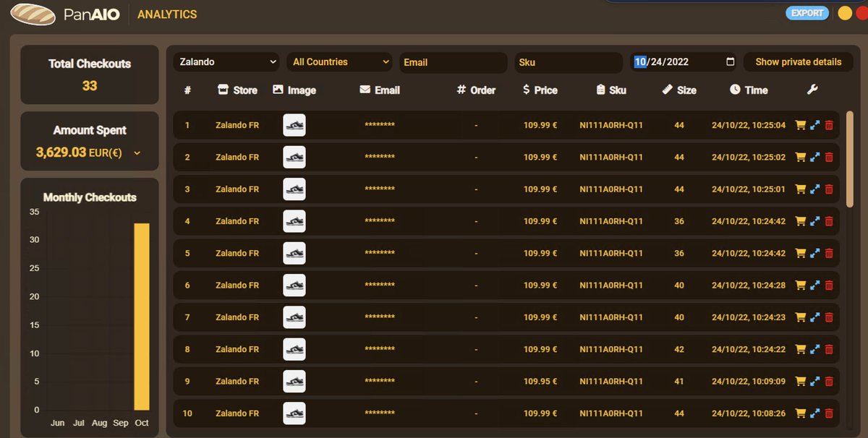Image resolution: width=868 pixels, height=438 pixels.
Task: Click Zalando FR store in row 7
Action: click(x=237, y=317)
